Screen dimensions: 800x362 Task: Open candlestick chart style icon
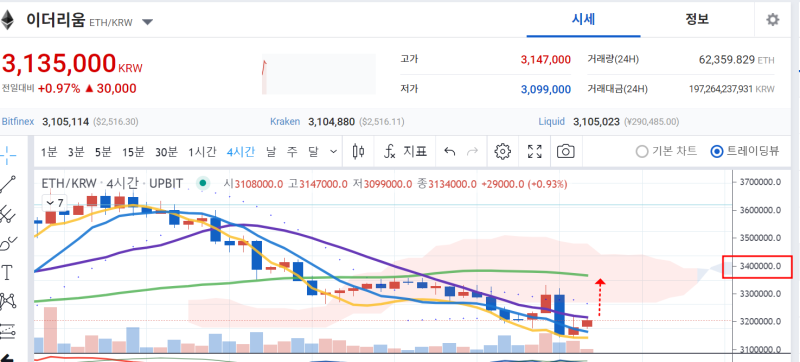click(x=359, y=151)
